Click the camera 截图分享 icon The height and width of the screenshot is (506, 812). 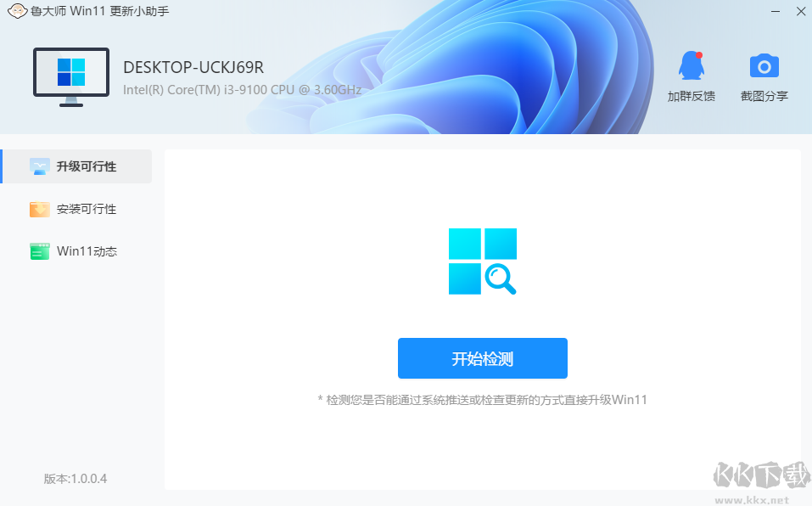pos(764,65)
